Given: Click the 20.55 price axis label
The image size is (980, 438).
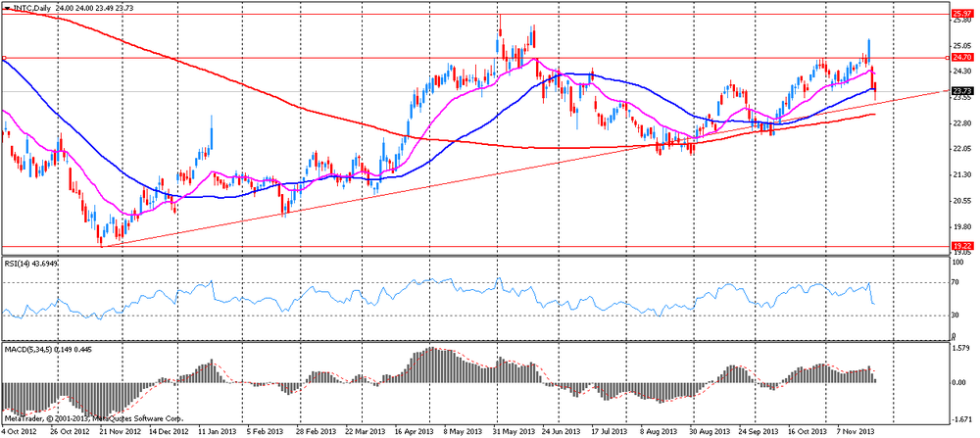Looking at the screenshot, I should 960,201.
